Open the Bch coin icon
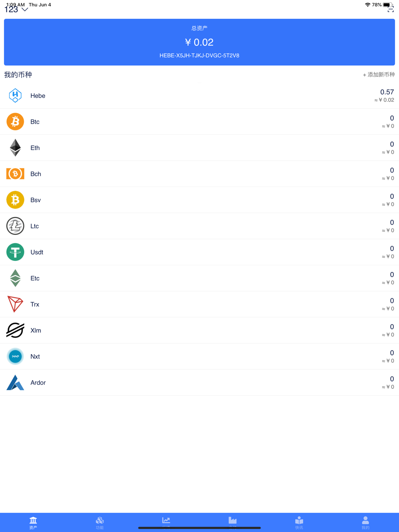The height and width of the screenshot is (532, 399). (15, 174)
